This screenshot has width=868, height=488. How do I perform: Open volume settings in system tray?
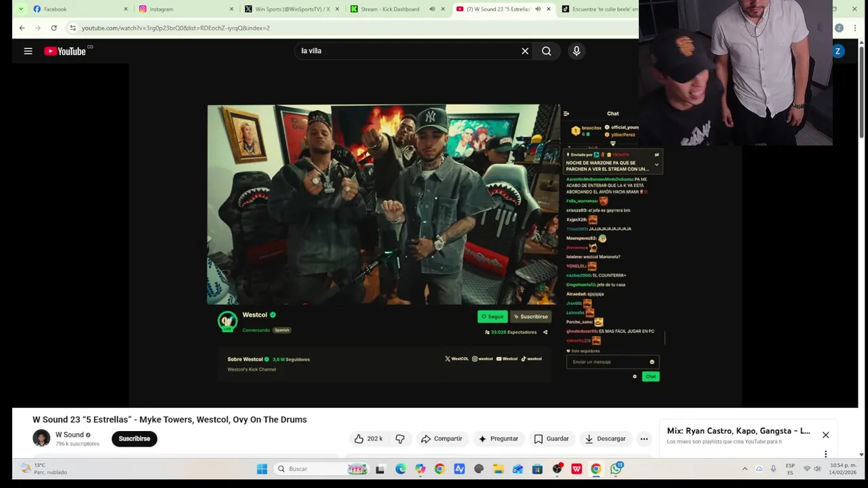817,468
